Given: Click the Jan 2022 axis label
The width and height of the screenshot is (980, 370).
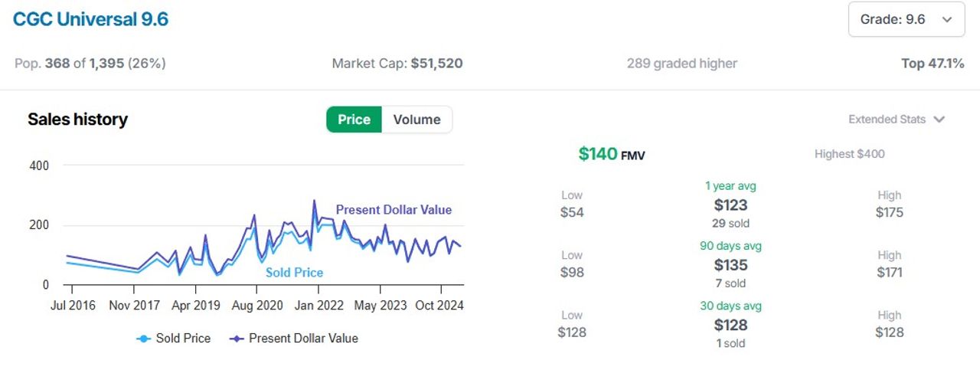Looking at the screenshot, I should pos(318,305).
